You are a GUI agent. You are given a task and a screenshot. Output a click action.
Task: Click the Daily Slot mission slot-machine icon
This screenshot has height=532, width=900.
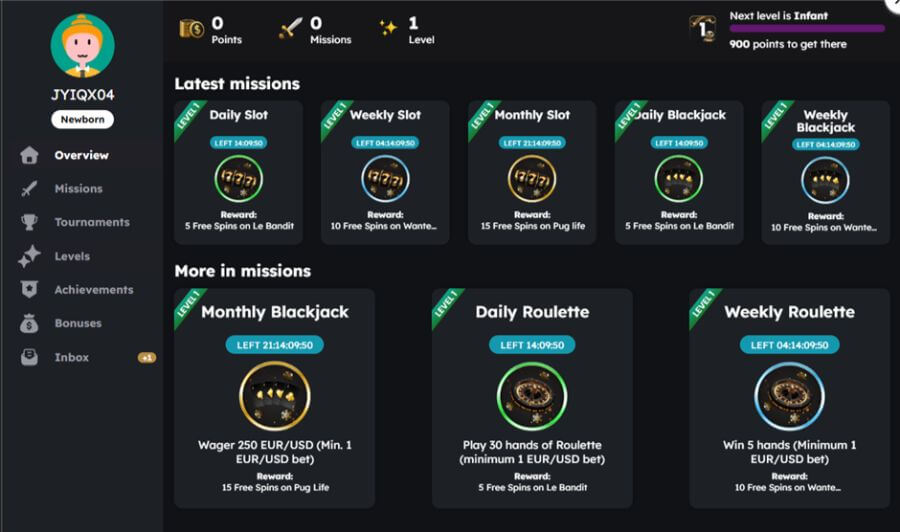click(239, 179)
